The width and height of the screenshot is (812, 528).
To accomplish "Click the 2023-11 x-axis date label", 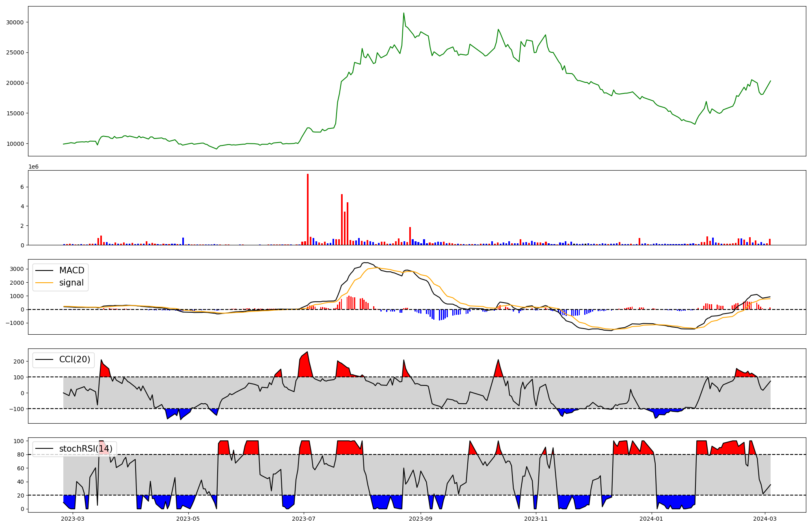I will 536,519.
